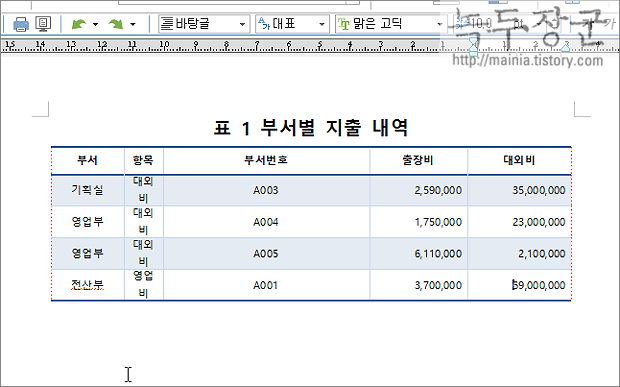Click the A004 cell
Viewport: 620px width, 387px height.
click(266, 222)
